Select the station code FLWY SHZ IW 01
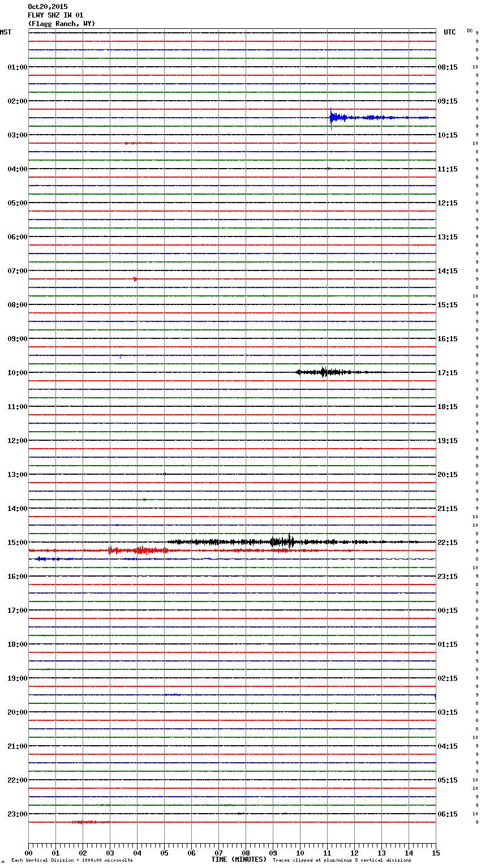 click(x=55, y=15)
